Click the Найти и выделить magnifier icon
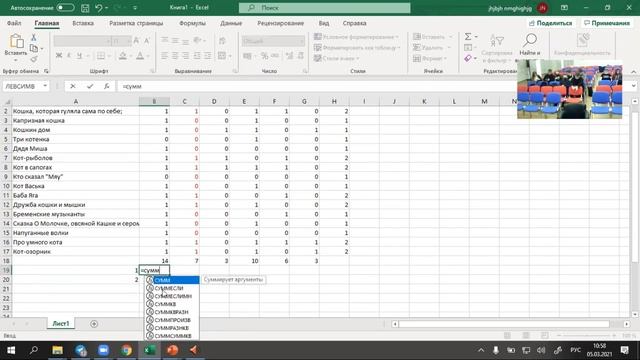 tap(530, 40)
